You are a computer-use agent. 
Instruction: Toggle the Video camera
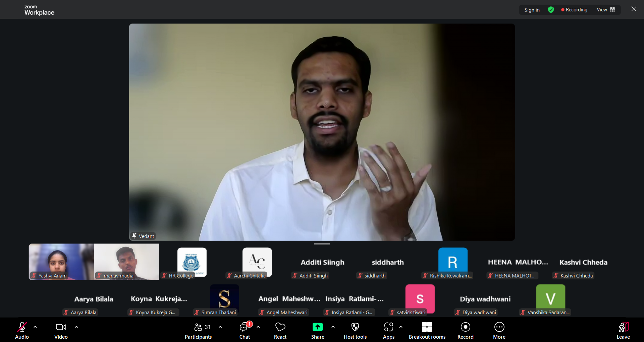(x=61, y=331)
